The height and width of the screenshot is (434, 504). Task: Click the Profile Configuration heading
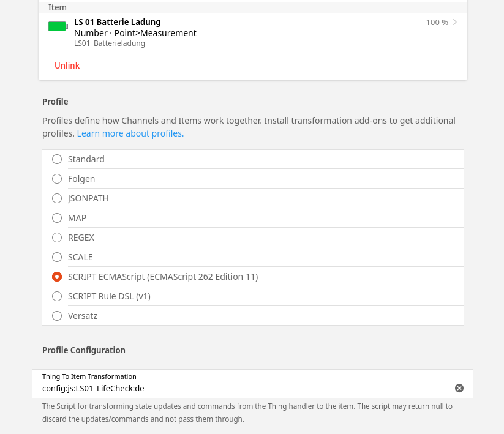click(84, 350)
